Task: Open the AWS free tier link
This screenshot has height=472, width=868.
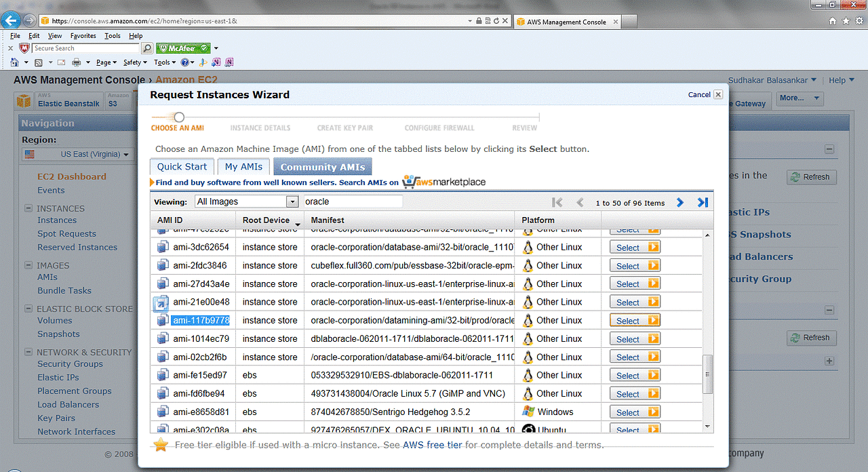Action: click(x=433, y=445)
